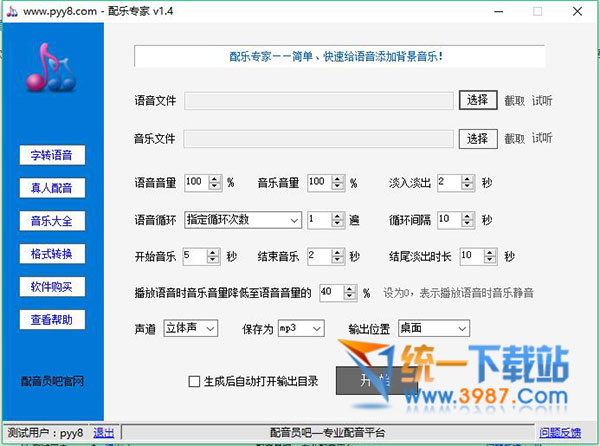Click the 退出 logout link
Image resolution: width=600 pixels, height=446 pixels.
click(x=103, y=433)
